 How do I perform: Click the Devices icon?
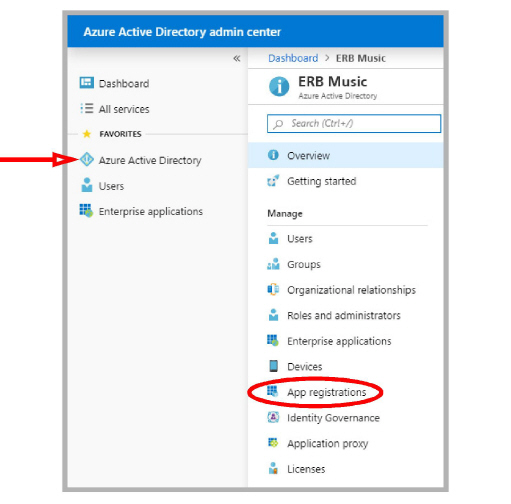(273, 366)
